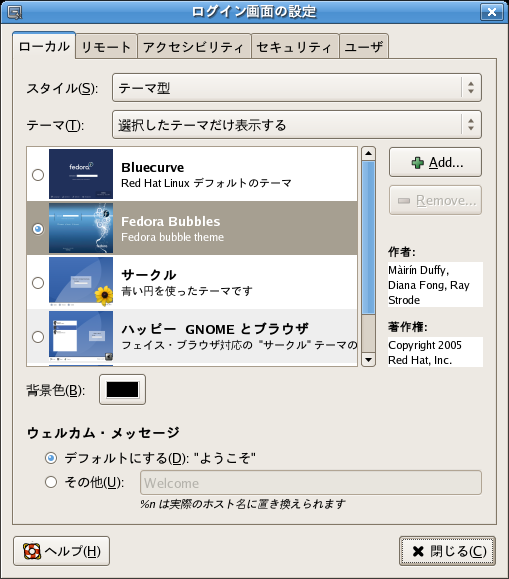Choose その他 welcome message radio option
The height and width of the screenshot is (579, 509).
51,482
